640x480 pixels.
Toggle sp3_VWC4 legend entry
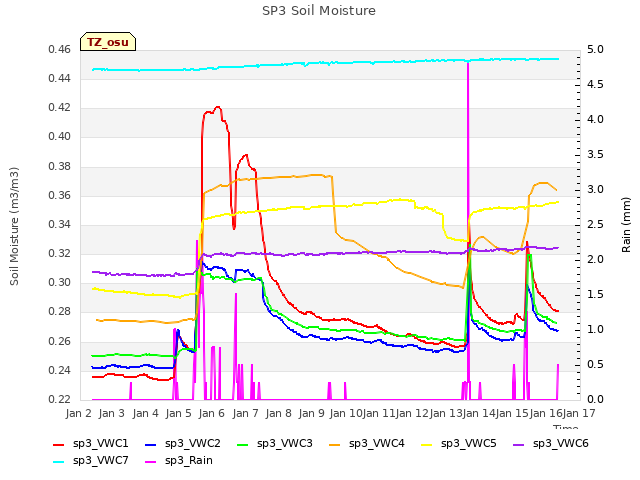click(x=367, y=444)
